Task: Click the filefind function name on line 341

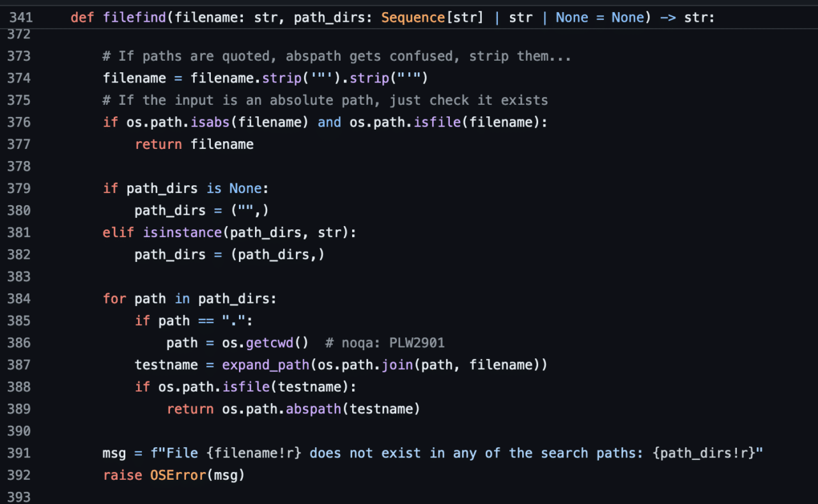Action: pos(134,17)
